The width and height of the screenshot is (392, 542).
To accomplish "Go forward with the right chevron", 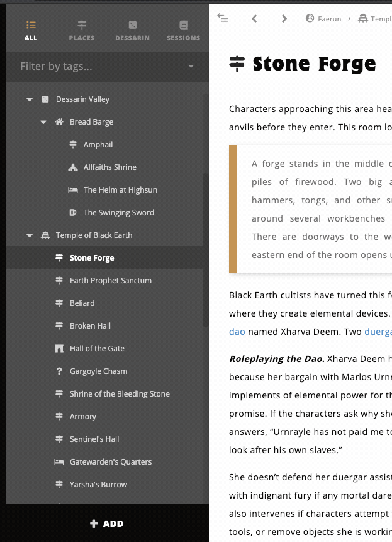I will tap(284, 19).
